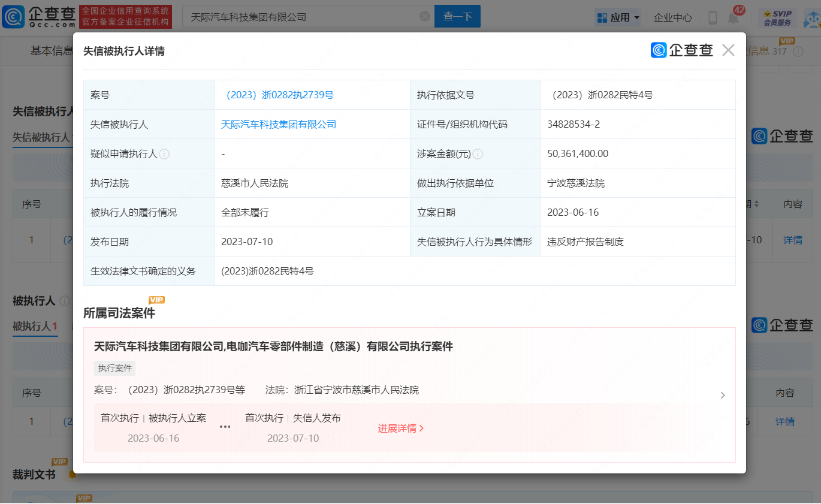Open the notifications bell icon
The width and height of the screenshot is (821, 504).
733,18
